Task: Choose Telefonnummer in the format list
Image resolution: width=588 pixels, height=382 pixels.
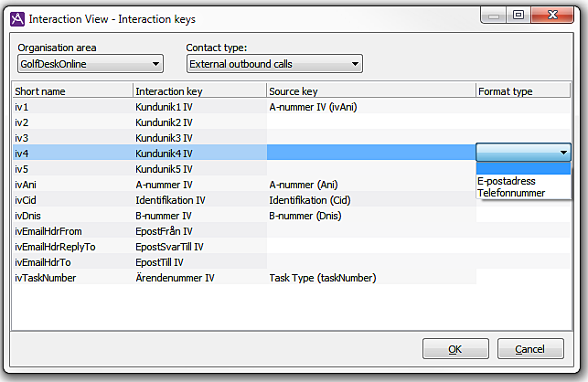Action: [511, 193]
